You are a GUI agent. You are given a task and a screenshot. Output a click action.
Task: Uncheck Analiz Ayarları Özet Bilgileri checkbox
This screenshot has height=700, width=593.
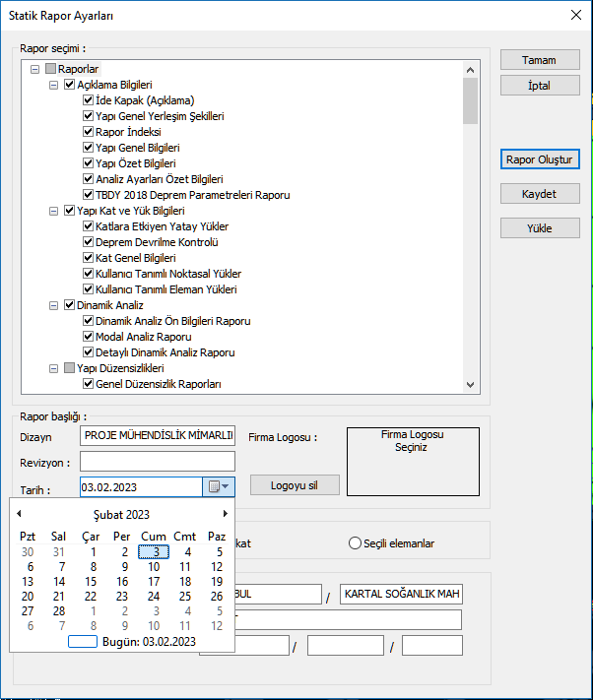pos(88,179)
